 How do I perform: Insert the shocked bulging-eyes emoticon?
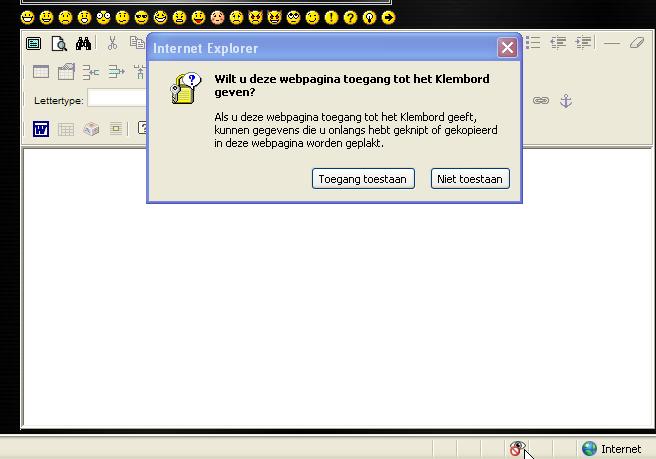(x=103, y=18)
